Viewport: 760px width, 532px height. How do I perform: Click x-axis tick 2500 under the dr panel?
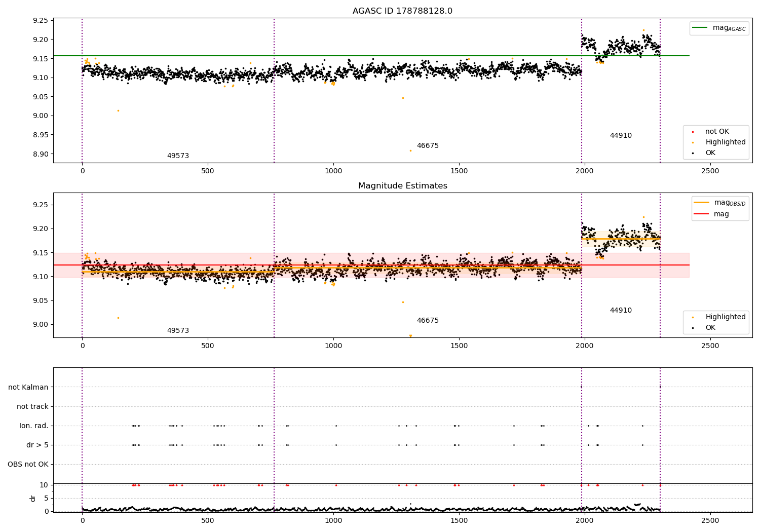pos(710,520)
